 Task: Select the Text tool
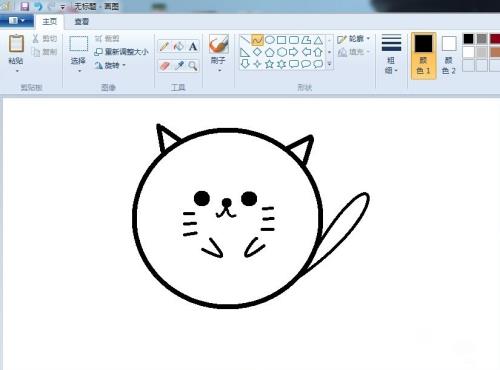coord(193,46)
